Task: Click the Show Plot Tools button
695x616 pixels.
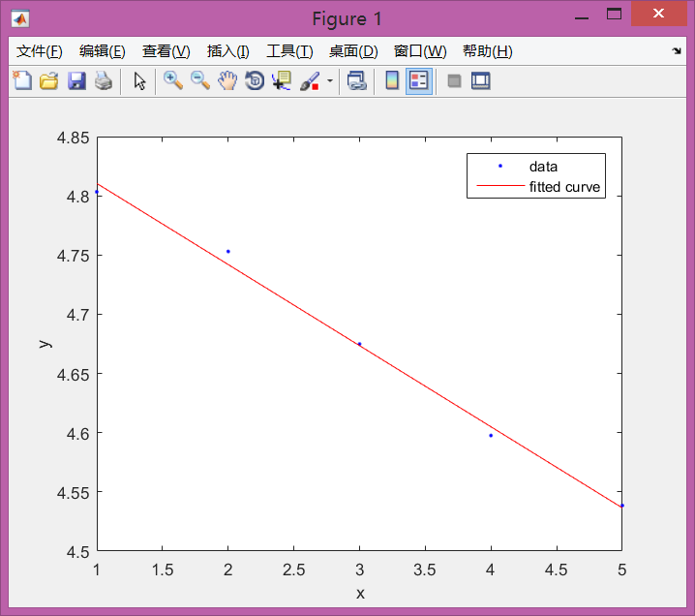Action: (x=481, y=81)
